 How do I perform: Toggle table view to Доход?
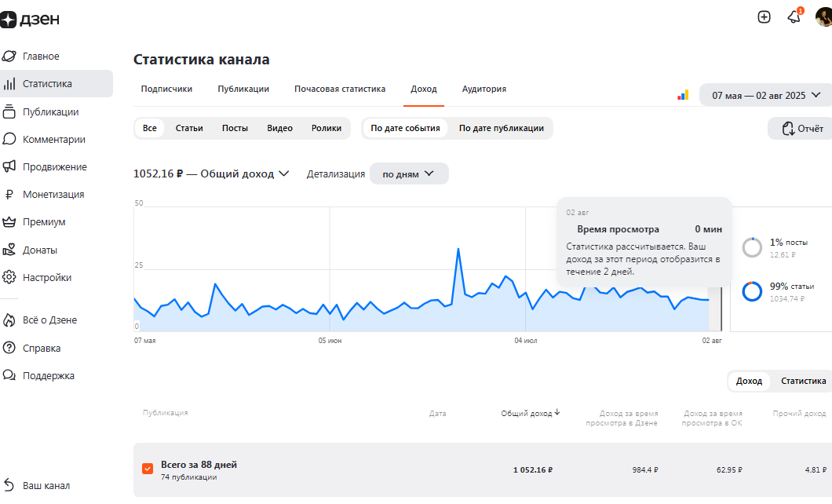click(x=749, y=381)
